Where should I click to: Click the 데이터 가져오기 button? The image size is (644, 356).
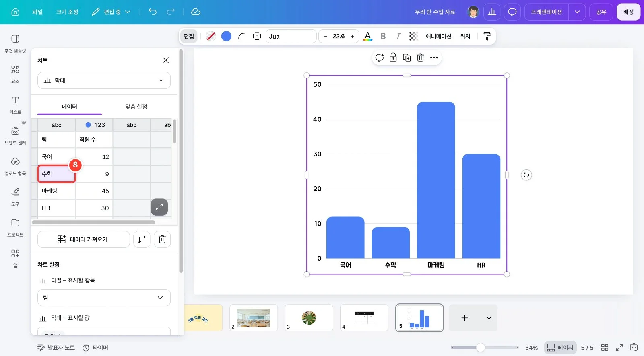tap(84, 239)
